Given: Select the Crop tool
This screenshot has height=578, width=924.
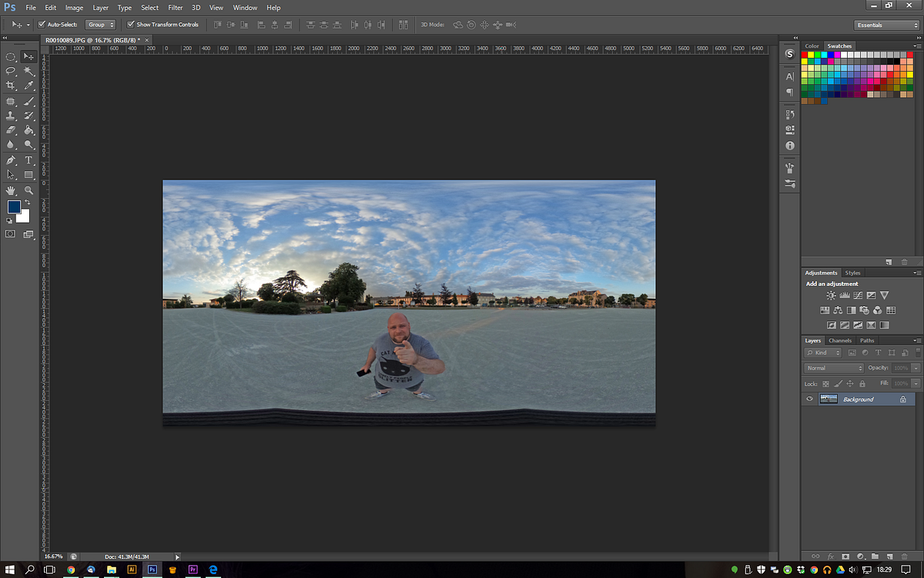Looking at the screenshot, I should (11, 85).
